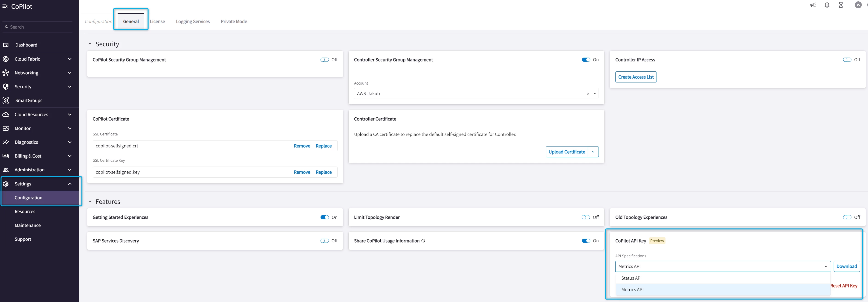Open the user profile avatar icon
Viewport: 868px width, 302px height.
(858, 5)
